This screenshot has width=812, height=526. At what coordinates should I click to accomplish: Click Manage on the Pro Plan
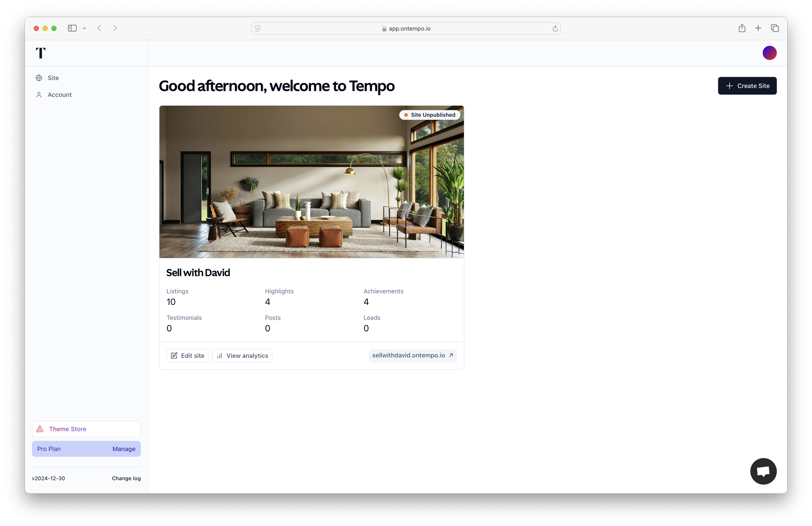click(124, 449)
